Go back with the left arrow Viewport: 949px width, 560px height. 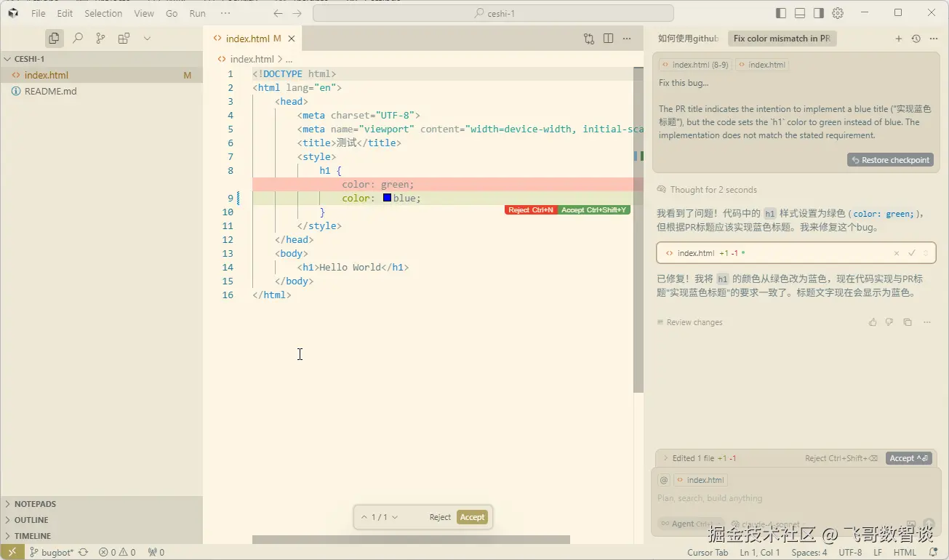pyautogui.click(x=278, y=13)
